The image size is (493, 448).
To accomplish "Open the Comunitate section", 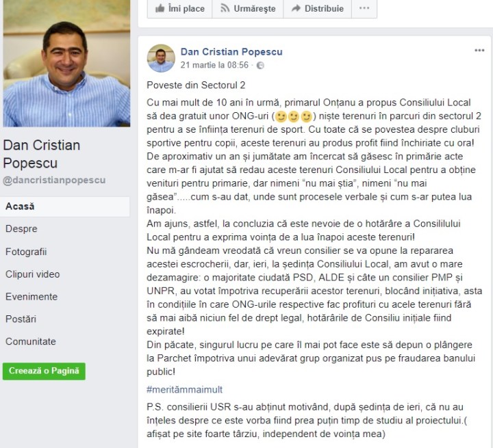I will pos(31,341).
